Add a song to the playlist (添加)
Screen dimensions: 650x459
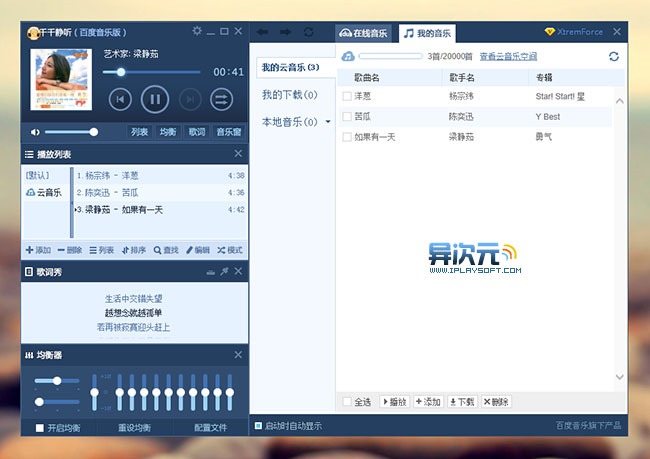pyautogui.click(x=39, y=250)
